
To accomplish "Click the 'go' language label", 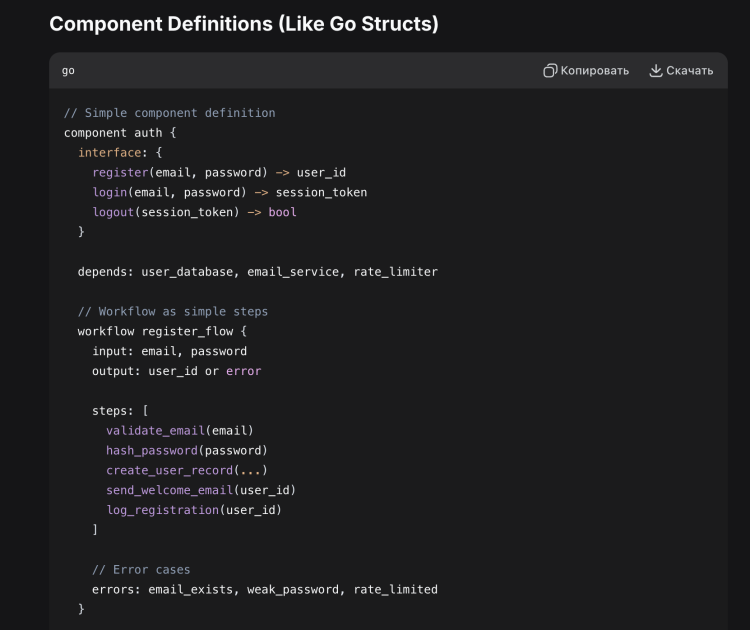I will 68,71.
